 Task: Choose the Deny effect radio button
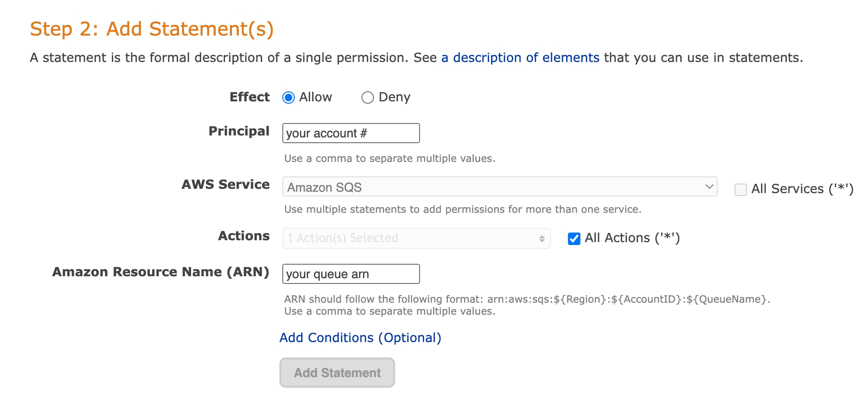[x=368, y=98]
